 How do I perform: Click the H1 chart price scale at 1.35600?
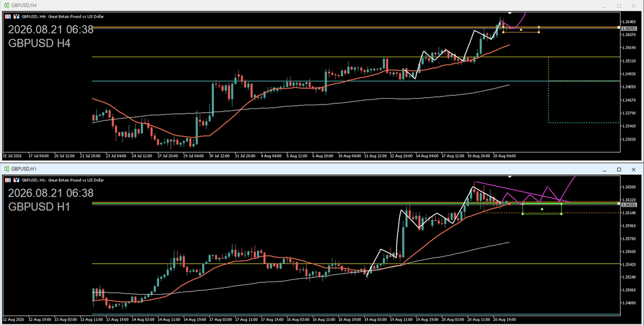[x=629, y=251]
